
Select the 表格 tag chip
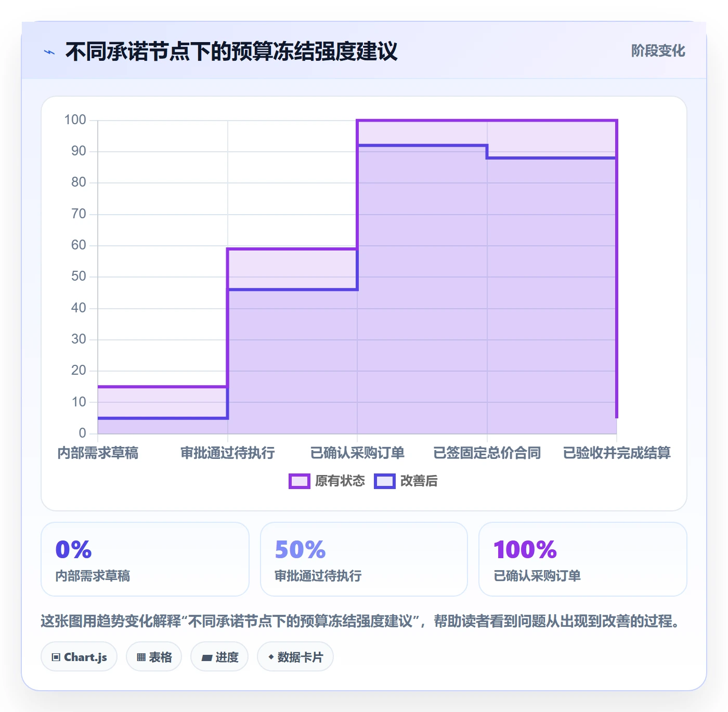click(154, 657)
